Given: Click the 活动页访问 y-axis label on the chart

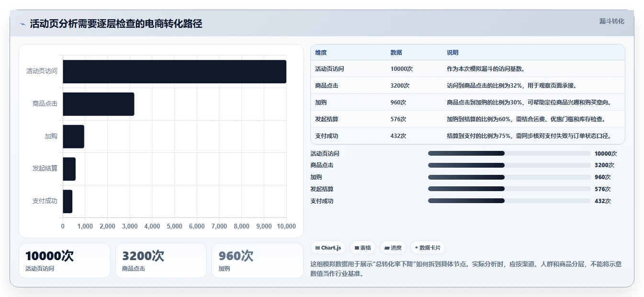Looking at the screenshot, I should 42,71.
